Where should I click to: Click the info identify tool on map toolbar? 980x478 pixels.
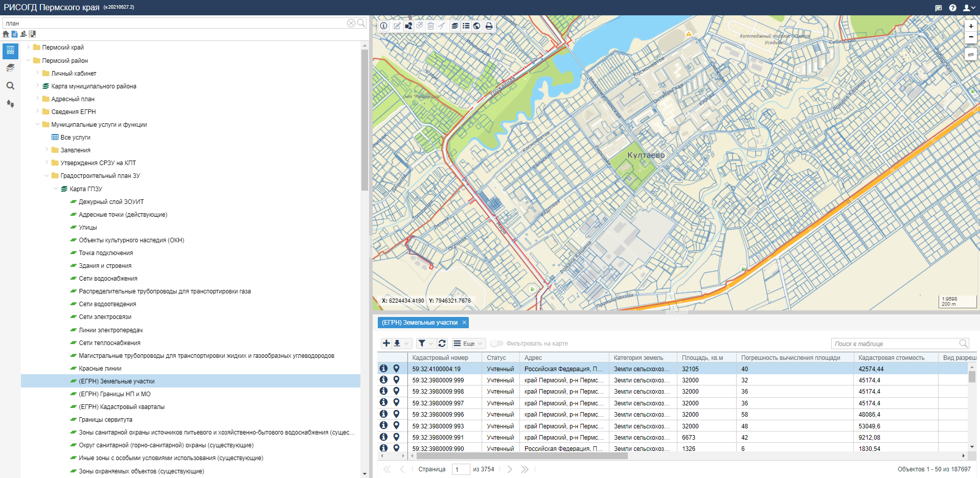383,26
